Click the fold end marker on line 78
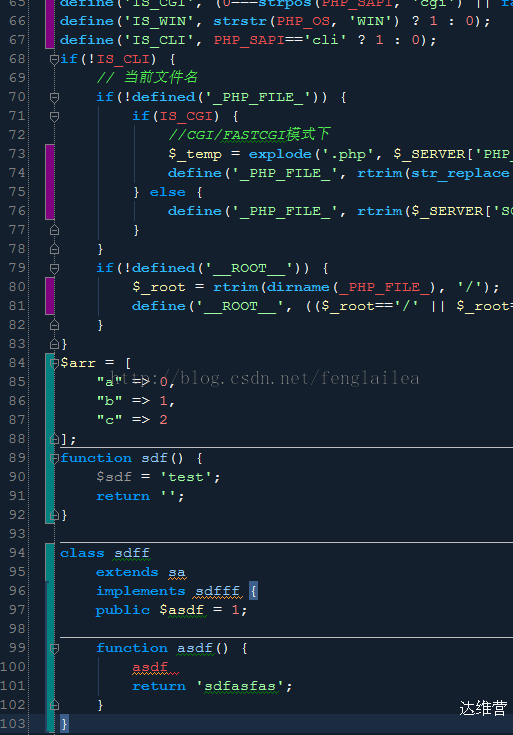Image resolution: width=513 pixels, height=735 pixels. (x=54, y=248)
